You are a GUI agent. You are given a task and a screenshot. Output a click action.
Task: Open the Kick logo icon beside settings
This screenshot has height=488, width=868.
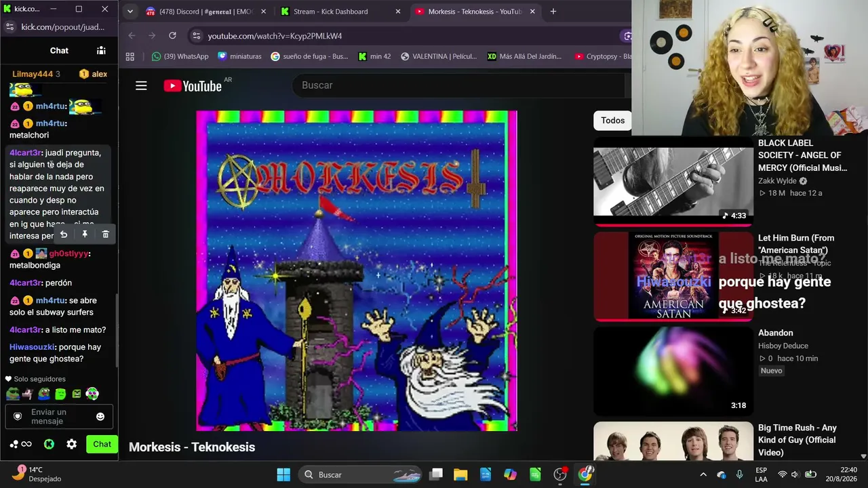pos(49,444)
